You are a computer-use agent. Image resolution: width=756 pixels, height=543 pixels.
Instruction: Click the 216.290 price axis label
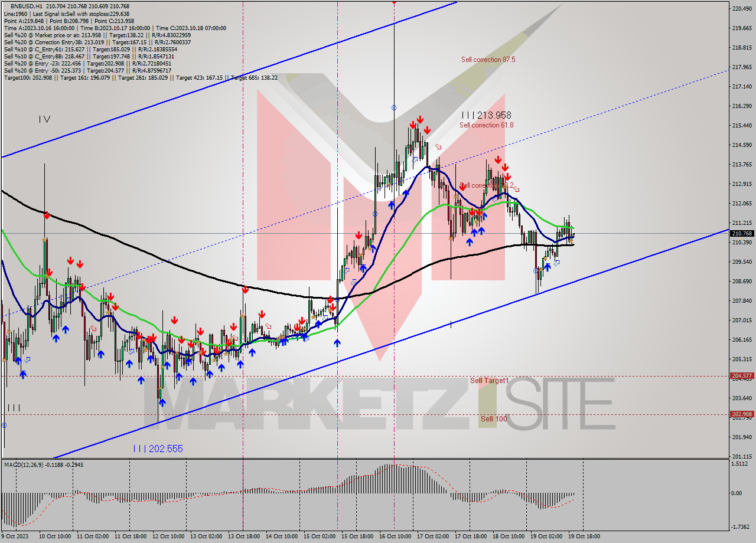742,106
